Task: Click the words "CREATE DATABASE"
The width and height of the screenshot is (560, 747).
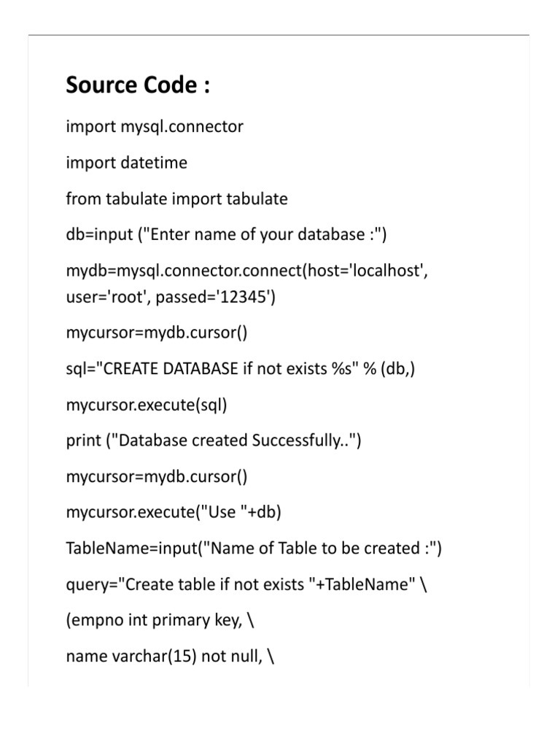Action: click(x=171, y=369)
